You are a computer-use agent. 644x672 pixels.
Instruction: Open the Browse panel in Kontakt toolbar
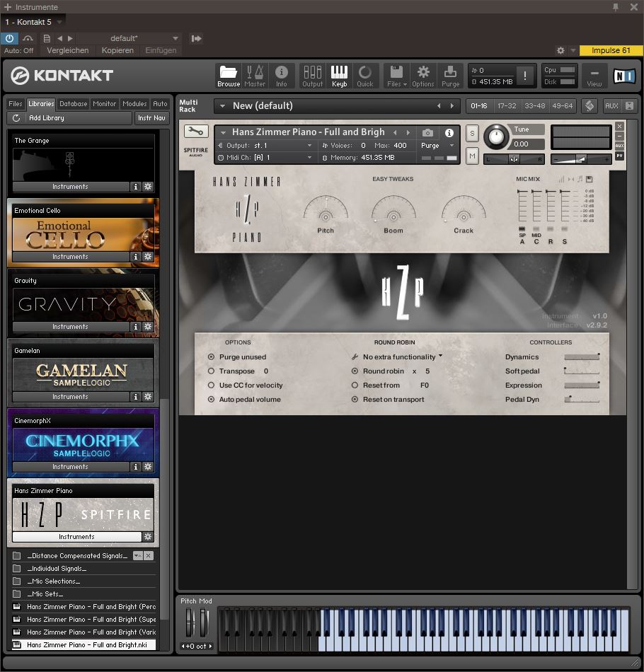(x=229, y=76)
